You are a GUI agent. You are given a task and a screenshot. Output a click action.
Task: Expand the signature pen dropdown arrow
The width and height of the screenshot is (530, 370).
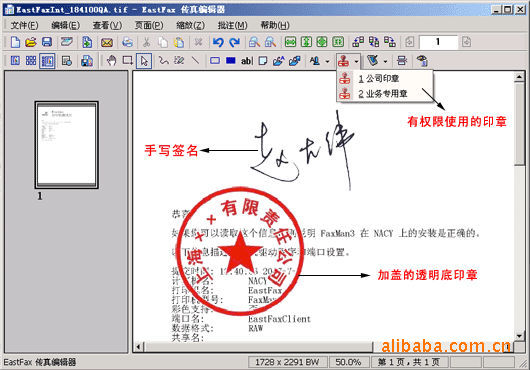click(x=385, y=61)
